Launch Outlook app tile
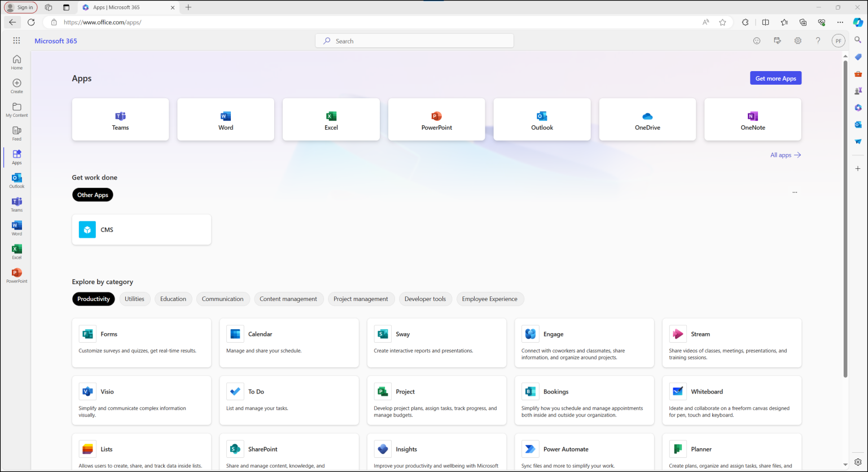The width and height of the screenshot is (868, 472). tap(542, 120)
